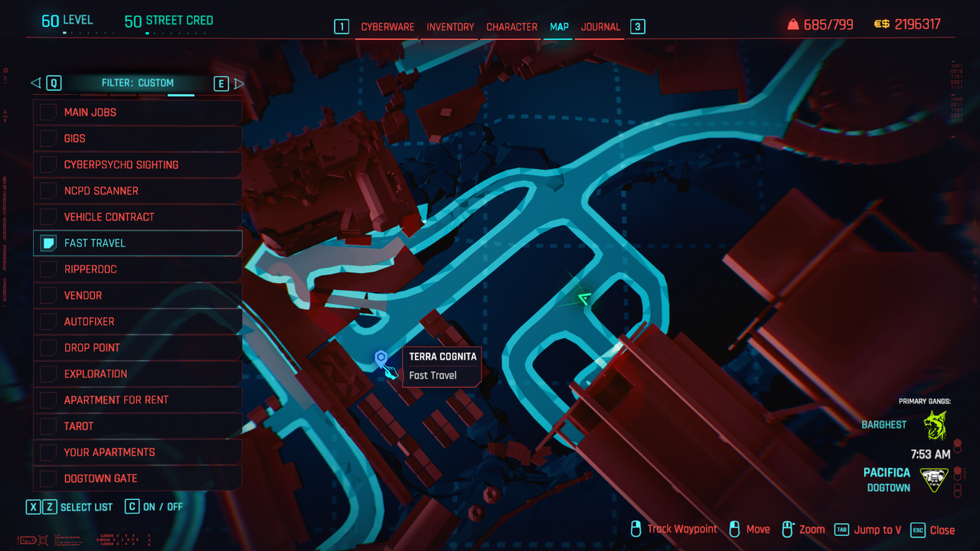Click Jump to V button

pos(868,530)
